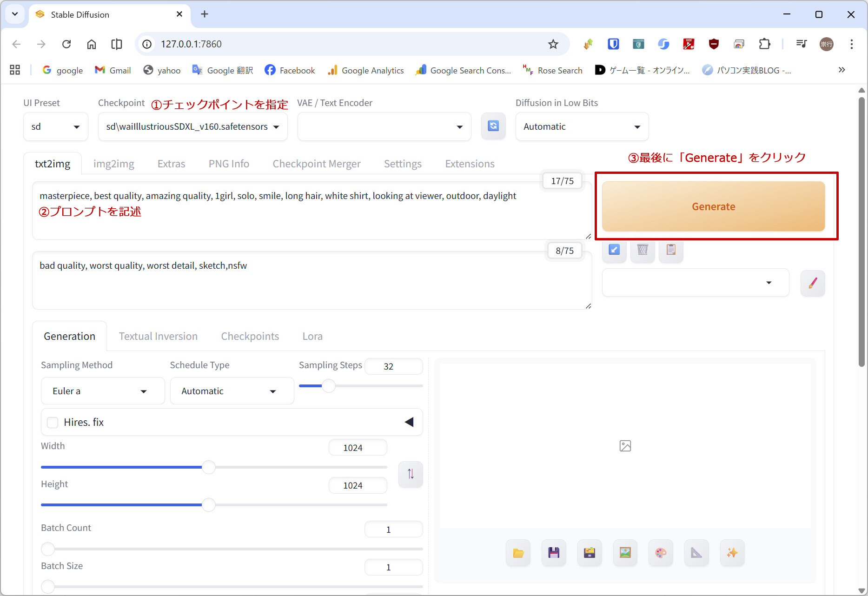Click the Generate button
This screenshot has height=596, width=868.
click(x=713, y=207)
